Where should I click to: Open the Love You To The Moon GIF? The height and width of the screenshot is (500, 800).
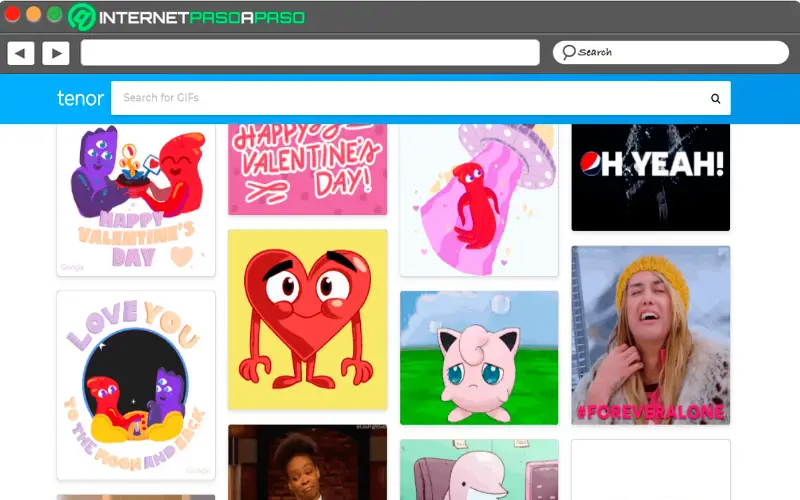pos(136,385)
